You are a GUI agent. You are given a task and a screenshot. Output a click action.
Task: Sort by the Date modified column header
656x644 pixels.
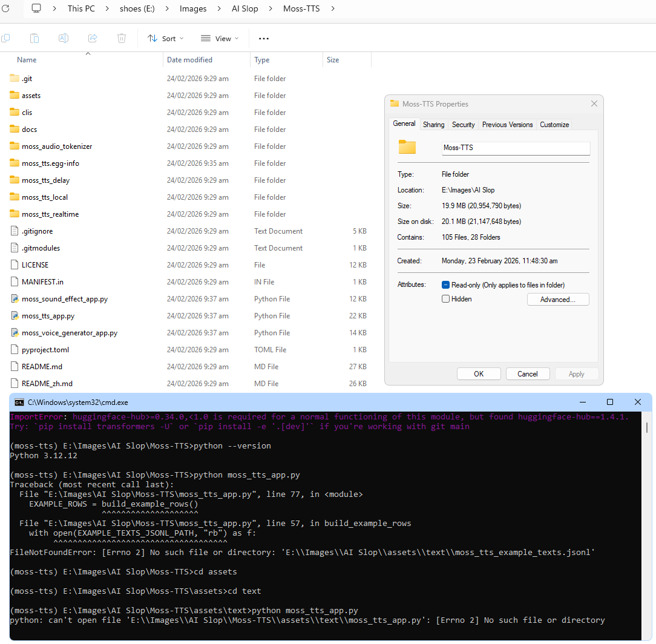click(189, 60)
